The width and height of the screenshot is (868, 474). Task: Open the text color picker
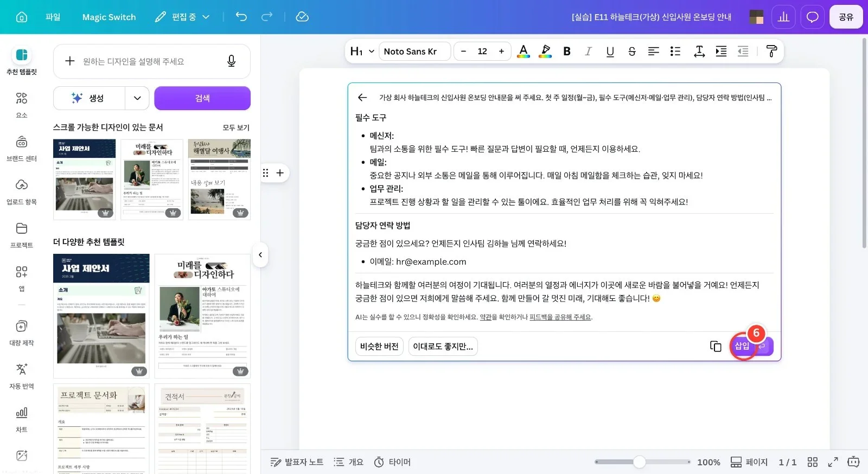pos(524,52)
